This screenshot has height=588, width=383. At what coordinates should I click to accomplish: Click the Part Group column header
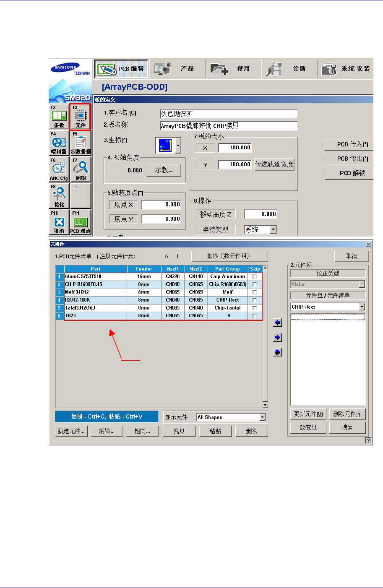click(227, 269)
